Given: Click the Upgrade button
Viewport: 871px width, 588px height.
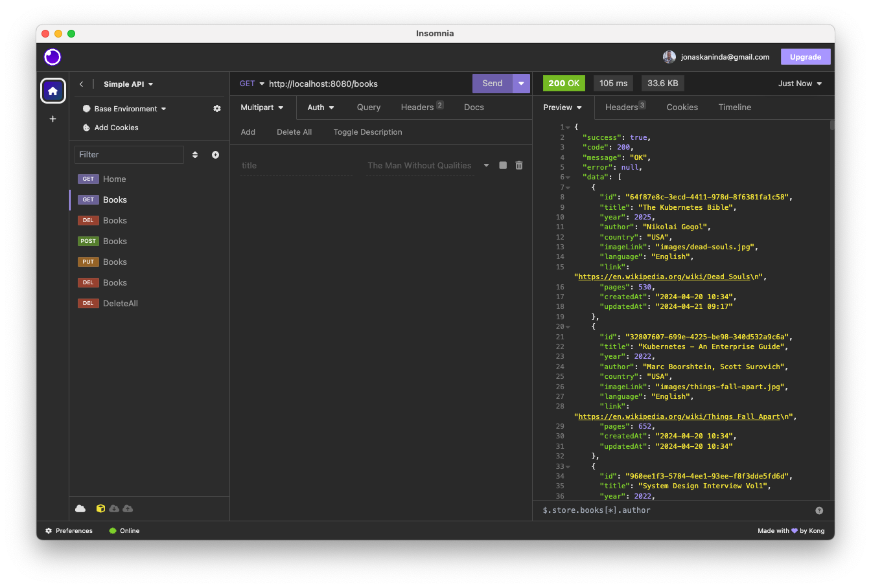Looking at the screenshot, I should point(806,57).
